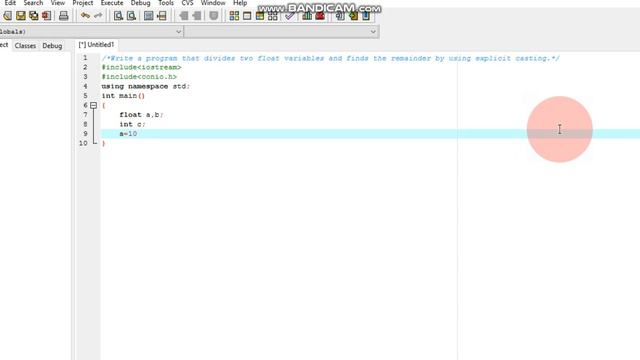Run the program with the window icon
Screen dimensions: 640x360
[x=247, y=16]
